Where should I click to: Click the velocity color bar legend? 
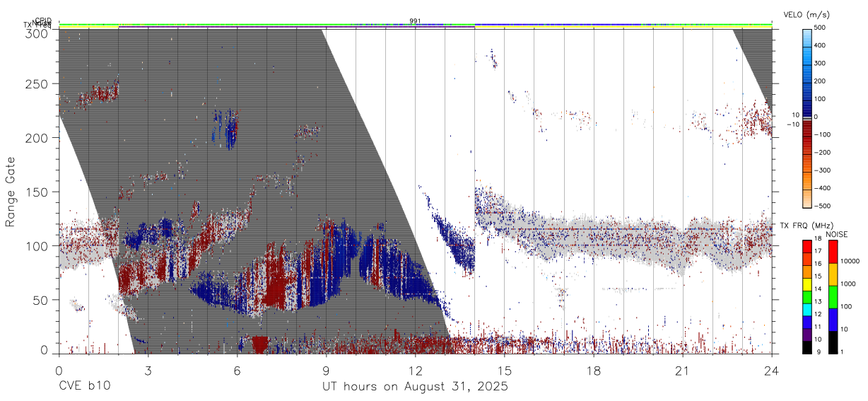coord(807,117)
